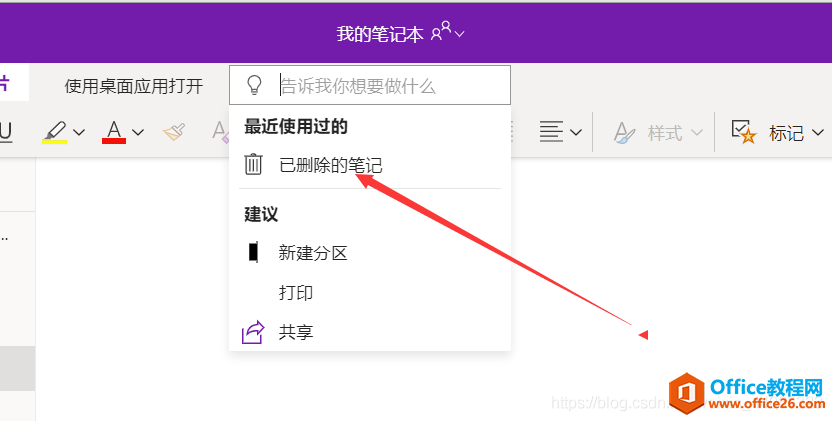Open 我的笔记本 notebook title
The width and height of the screenshot is (832, 421).
[x=380, y=34]
